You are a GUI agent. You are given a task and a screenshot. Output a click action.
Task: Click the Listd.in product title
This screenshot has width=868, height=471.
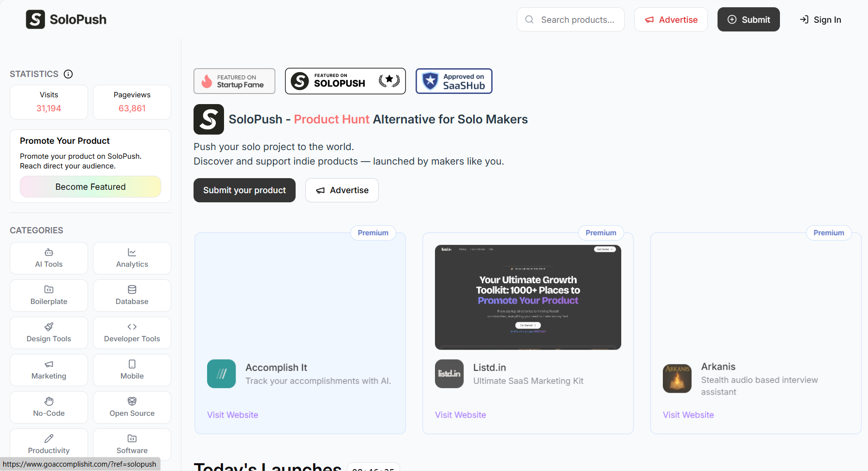(x=490, y=367)
